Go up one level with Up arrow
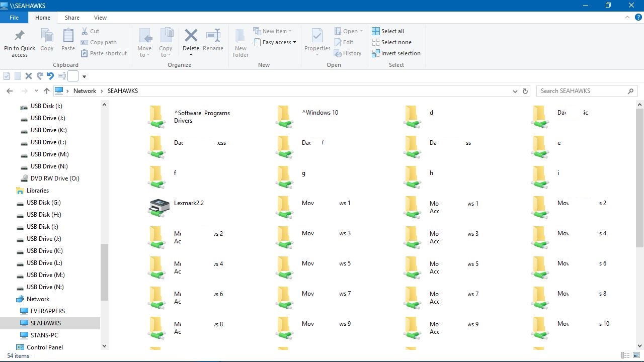Viewport: 644px width, 362px height. pyautogui.click(x=47, y=91)
